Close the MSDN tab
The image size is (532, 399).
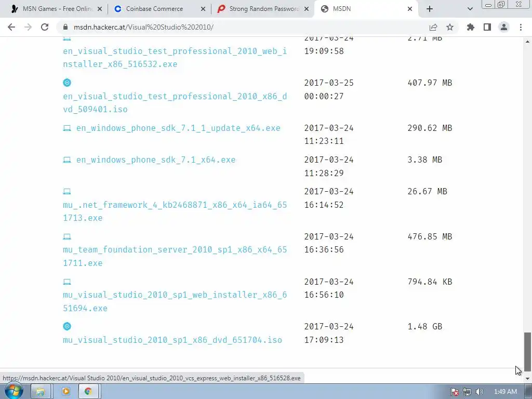(410, 9)
